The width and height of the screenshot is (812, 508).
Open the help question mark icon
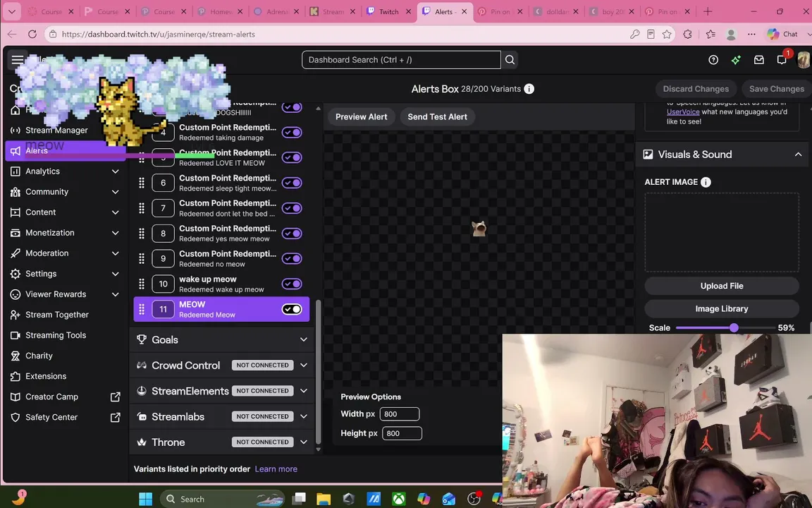tap(713, 59)
